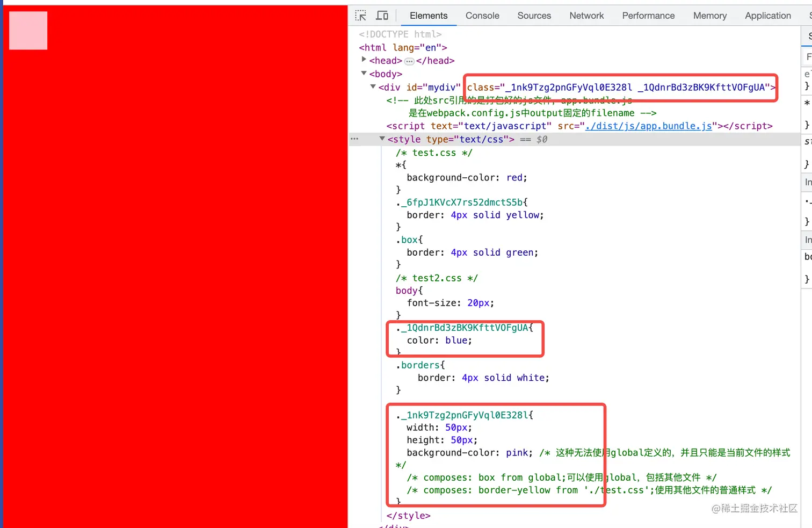The height and width of the screenshot is (528, 812).
Task: Open the Application tab
Action: pyautogui.click(x=768, y=16)
